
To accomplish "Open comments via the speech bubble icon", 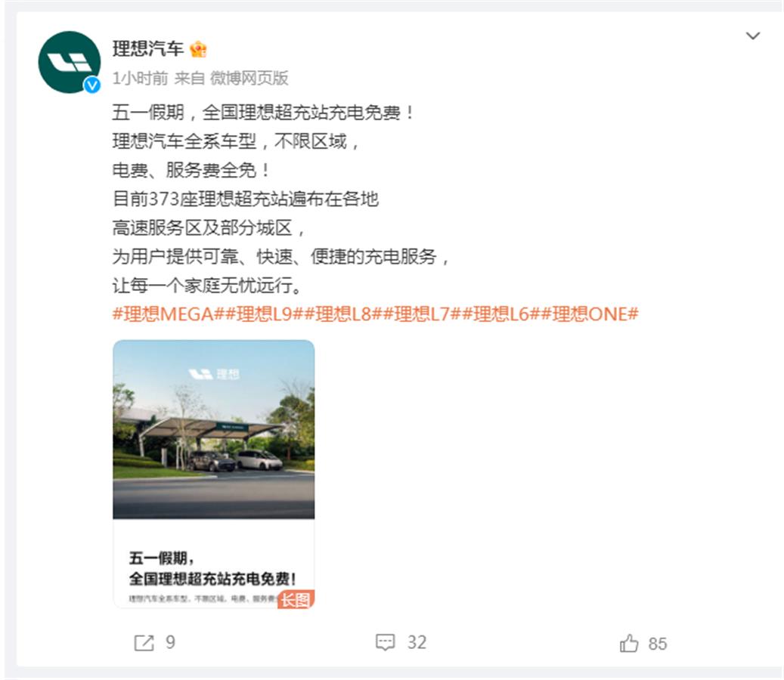I will click(x=385, y=642).
